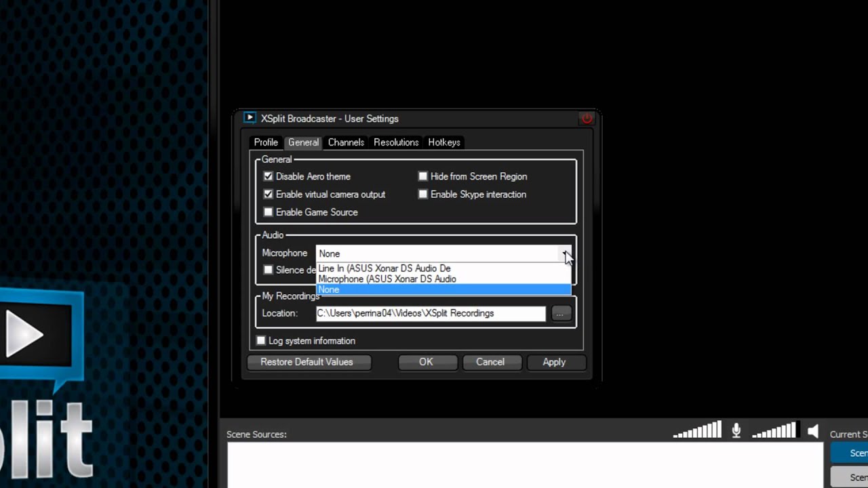Select the highlighted None option in list
This screenshot has width=868, height=488.
(443, 289)
